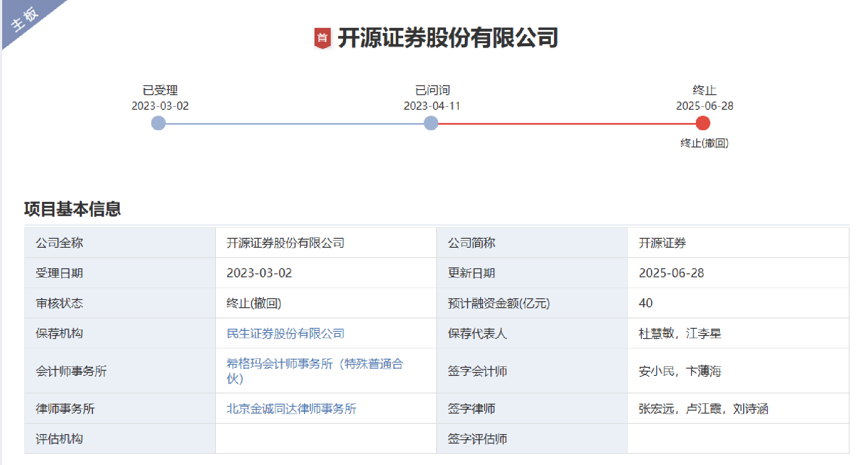Click the 保荐机构 label cell
The image size is (868, 465).
click(120, 333)
